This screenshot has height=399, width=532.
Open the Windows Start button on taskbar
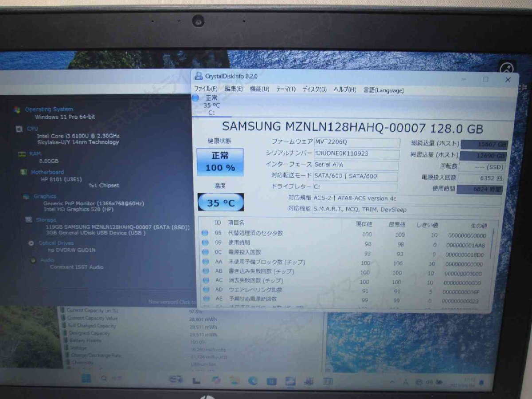click(87, 378)
